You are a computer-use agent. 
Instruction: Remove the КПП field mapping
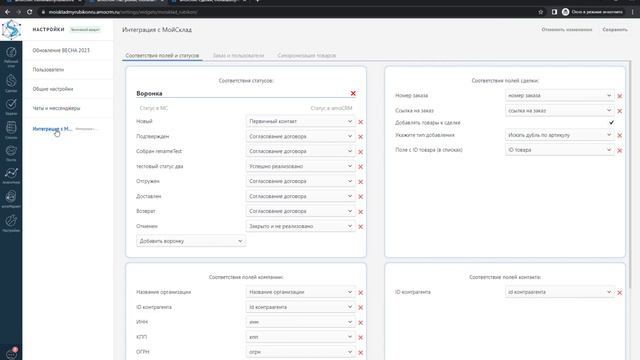pyautogui.click(x=360, y=338)
